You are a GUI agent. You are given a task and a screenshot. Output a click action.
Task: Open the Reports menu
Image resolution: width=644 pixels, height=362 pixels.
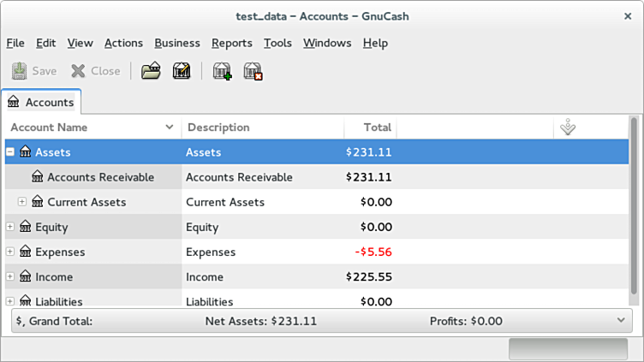(231, 43)
